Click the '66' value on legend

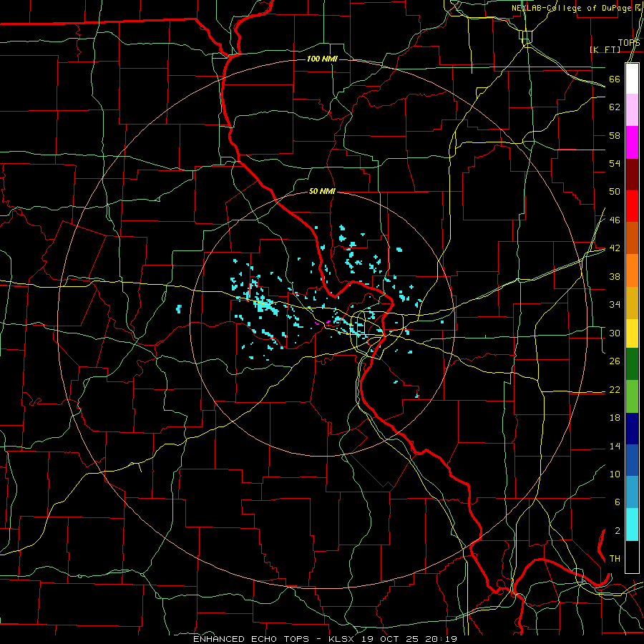coord(615,79)
